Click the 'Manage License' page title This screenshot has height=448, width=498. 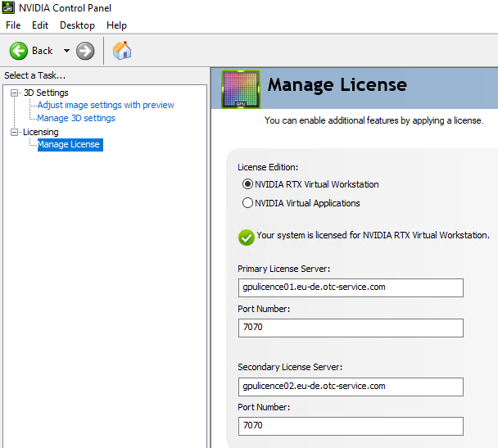click(x=337, y=85)
